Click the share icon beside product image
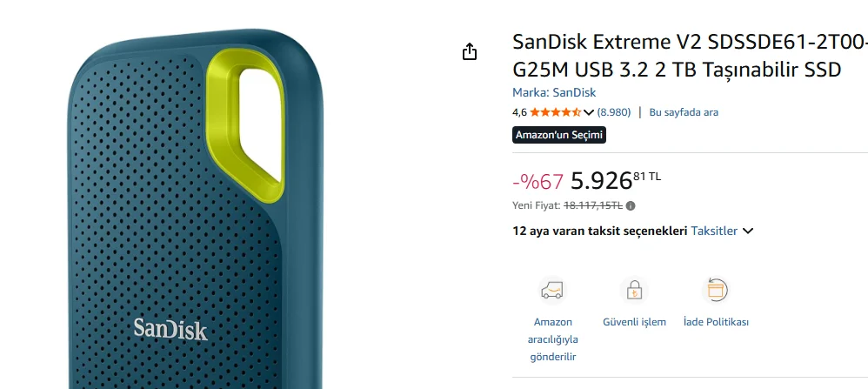Screen dimensions: 868x389 pos(470,51)
